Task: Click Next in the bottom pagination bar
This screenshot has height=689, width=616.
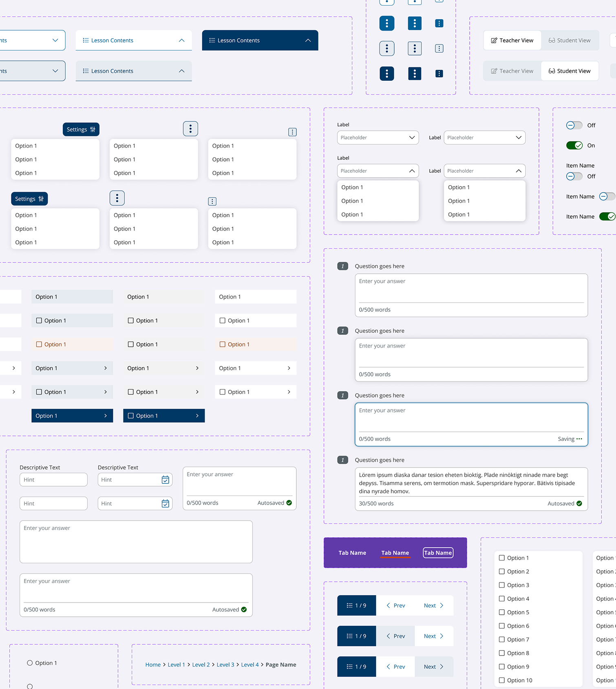Action: [x=433, y=667]
